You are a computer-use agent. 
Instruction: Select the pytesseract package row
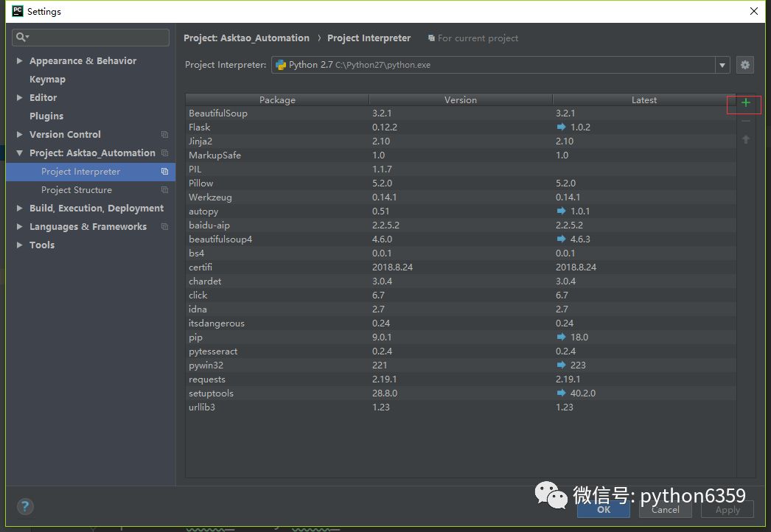461,351
